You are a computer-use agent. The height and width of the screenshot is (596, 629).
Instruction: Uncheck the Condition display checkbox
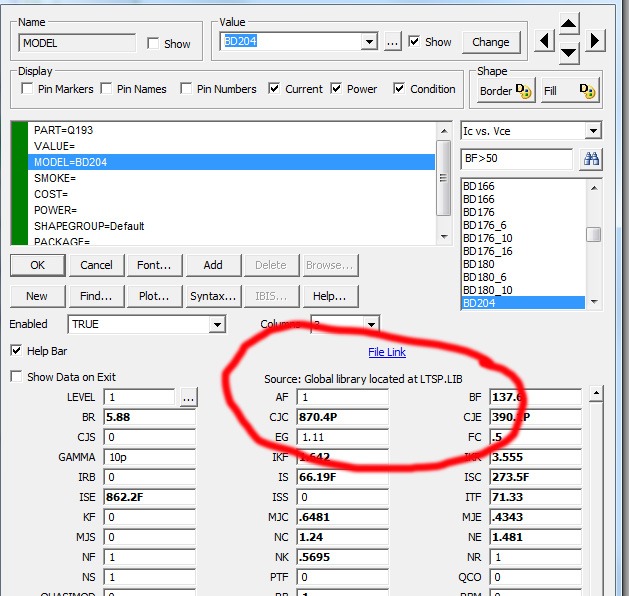399,88
